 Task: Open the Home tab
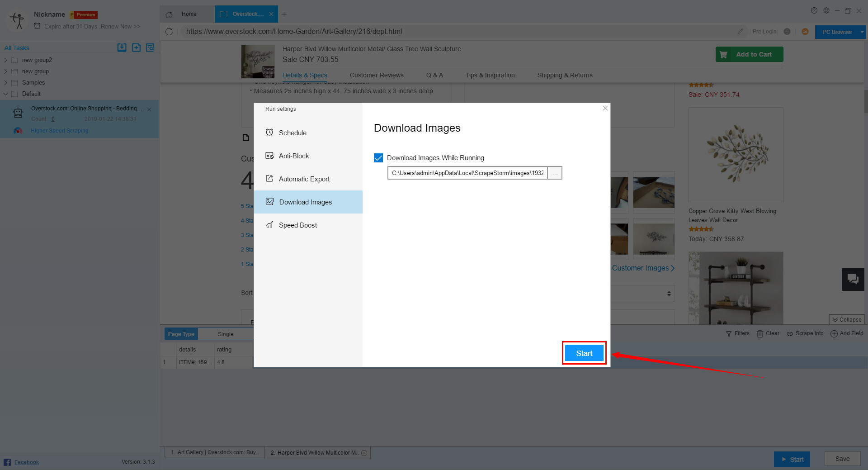coord(187,14)
